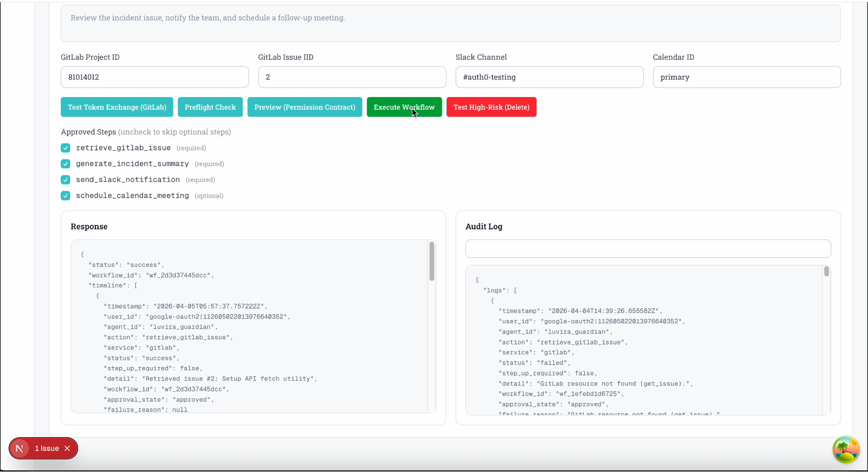
Task: Click "GitLab resource not found (get_issue)." detail line
Action: (x=596, y=384)
